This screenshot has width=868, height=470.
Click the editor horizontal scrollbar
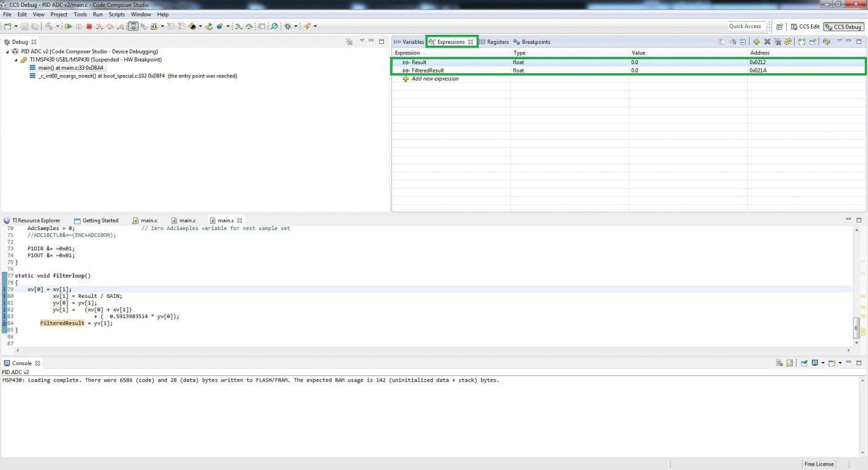click(427, 350)
